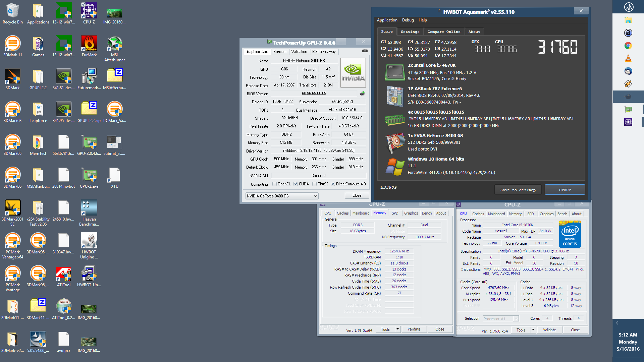Select CPU-Z taskbar icon
The width and height of the screenshot is (644, 362).
click(x=628, y=122)
